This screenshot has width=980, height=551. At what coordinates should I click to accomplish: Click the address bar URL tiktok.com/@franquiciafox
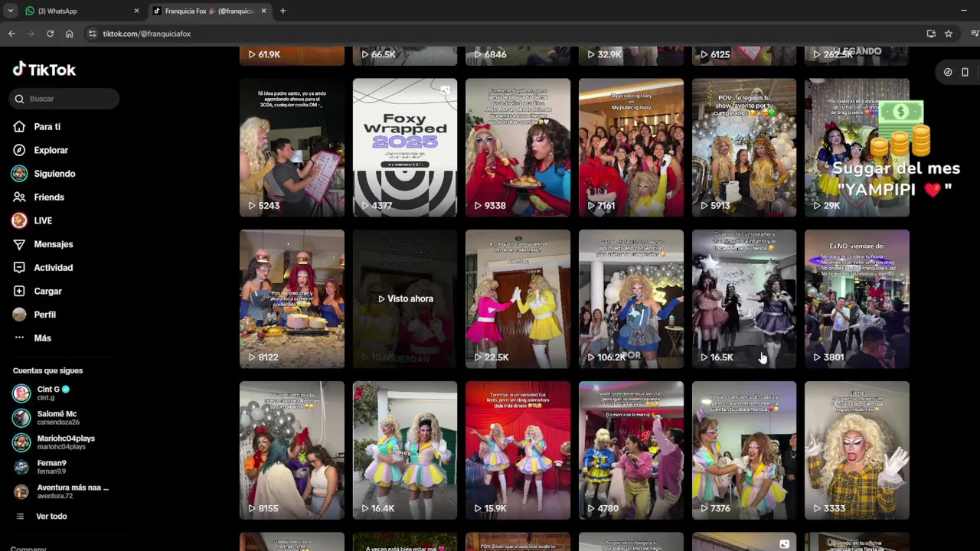pos(147,34)
